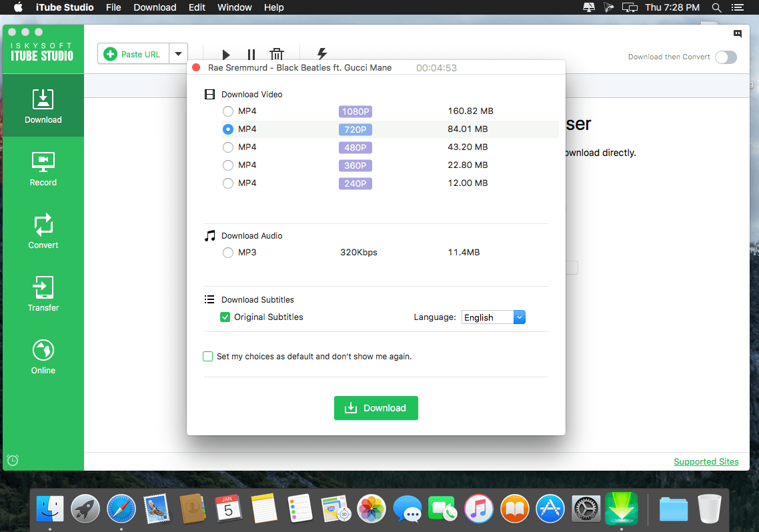
Task: Open iTunes from the dock
Action: pyautogui.click(x=479, y=509)
